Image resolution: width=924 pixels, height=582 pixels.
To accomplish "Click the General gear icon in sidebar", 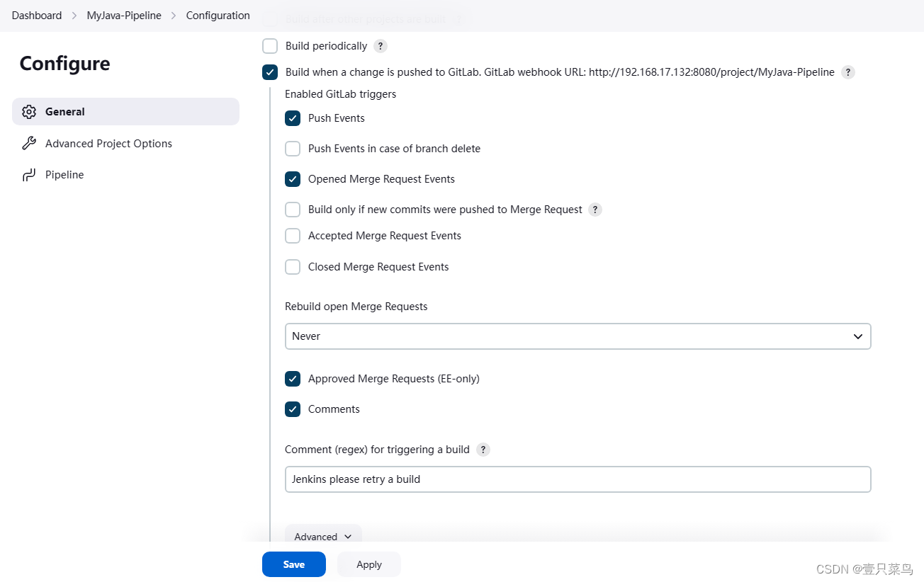I will pos(28,112).
